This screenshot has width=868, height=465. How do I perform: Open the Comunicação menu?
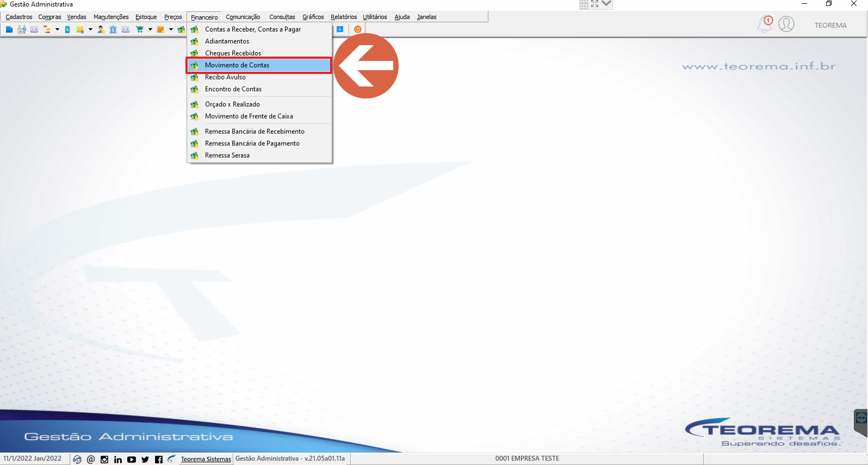pos(243,17)
